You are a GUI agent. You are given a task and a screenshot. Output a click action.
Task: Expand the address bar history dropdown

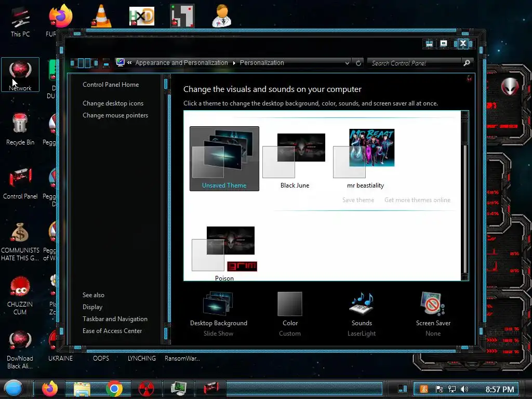click(x=347, y=63)
